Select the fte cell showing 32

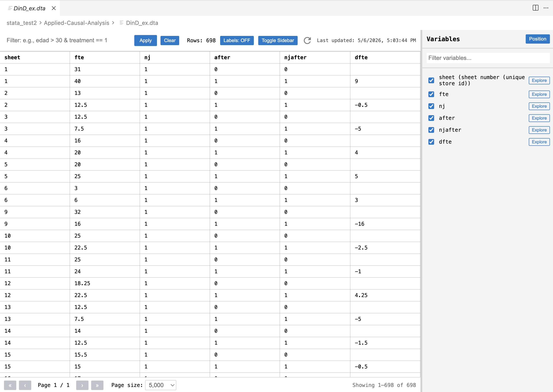click(x=105, y=212)
